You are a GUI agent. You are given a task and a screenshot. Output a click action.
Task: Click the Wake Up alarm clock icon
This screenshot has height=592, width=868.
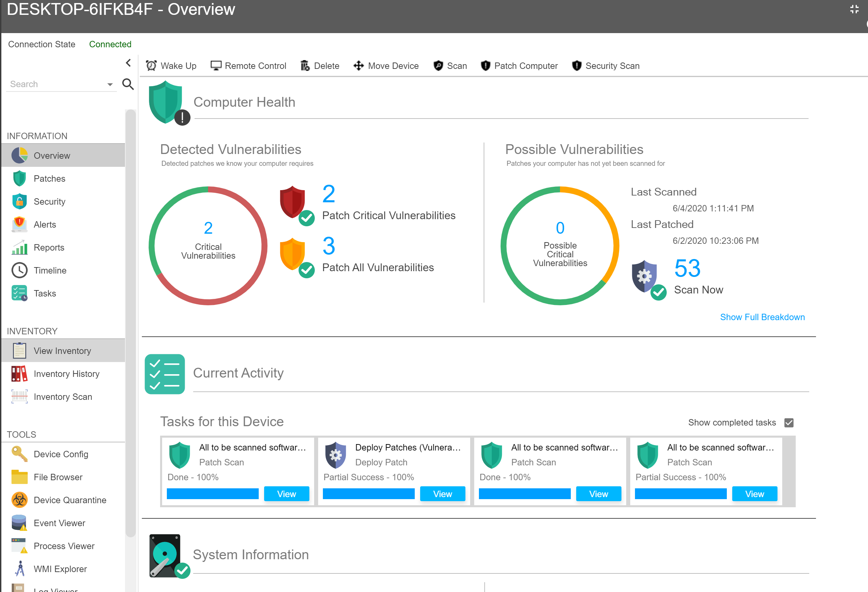[x=151, y=66]
